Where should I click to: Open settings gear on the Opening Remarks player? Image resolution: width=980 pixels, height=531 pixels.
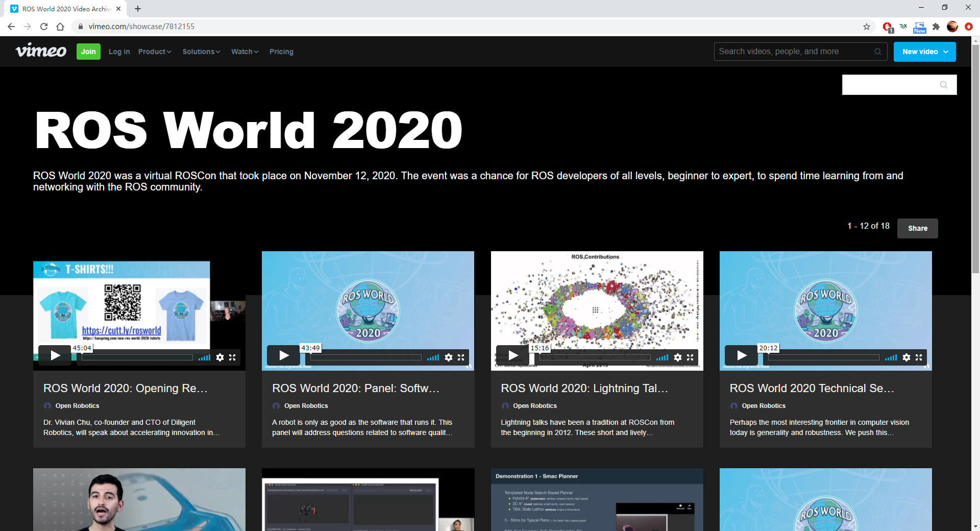click(220, 357)
